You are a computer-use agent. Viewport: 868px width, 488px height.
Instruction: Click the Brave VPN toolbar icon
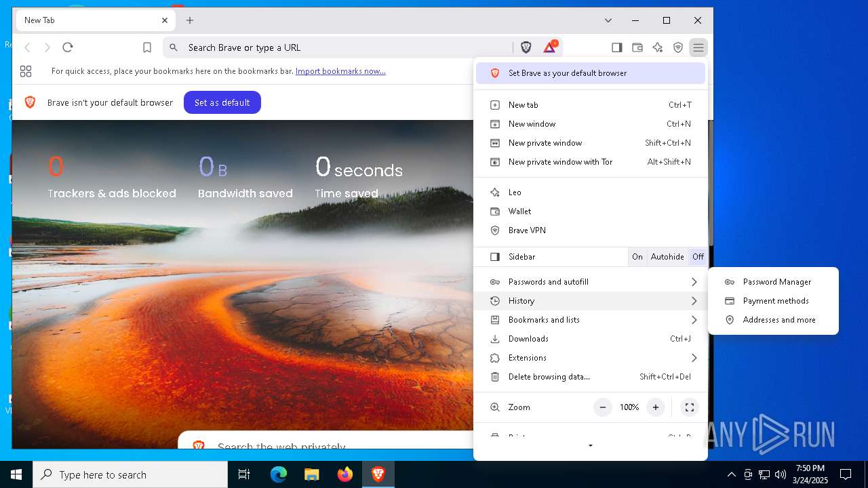click(x=677, y=47)
